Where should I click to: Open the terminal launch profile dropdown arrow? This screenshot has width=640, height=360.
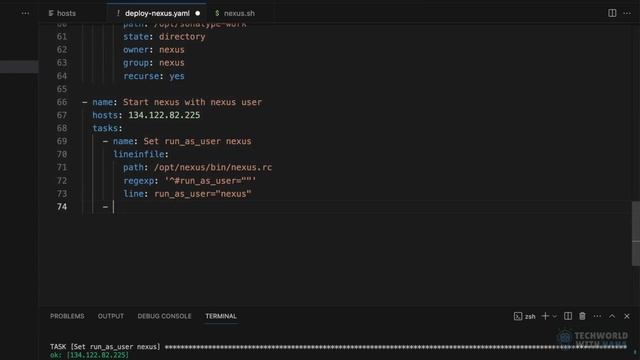pyautogui.click(x=554, y=316)
